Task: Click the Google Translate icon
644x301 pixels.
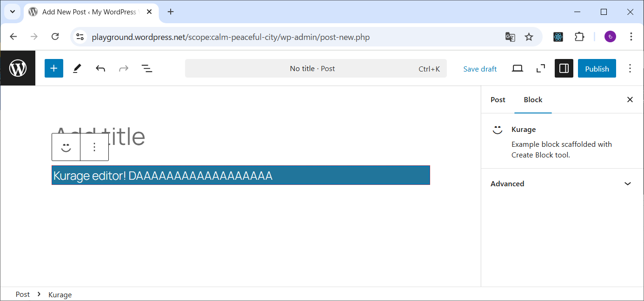Action: pyautogui.click(x=510, y=37)
